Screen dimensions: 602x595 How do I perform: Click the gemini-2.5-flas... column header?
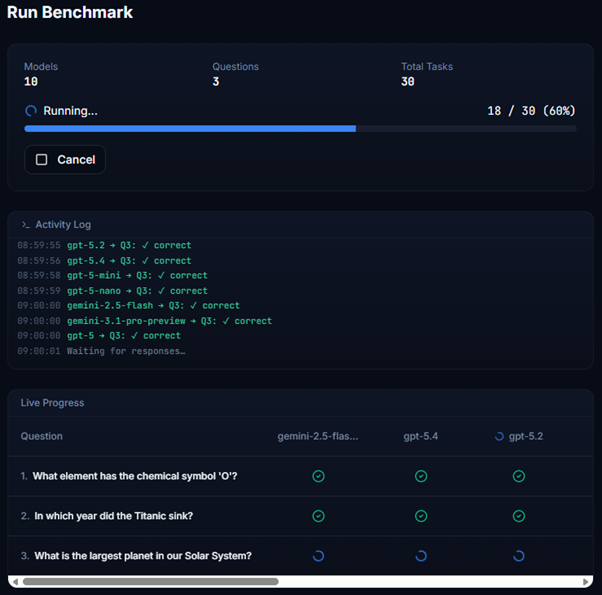(x=318, y=436)
